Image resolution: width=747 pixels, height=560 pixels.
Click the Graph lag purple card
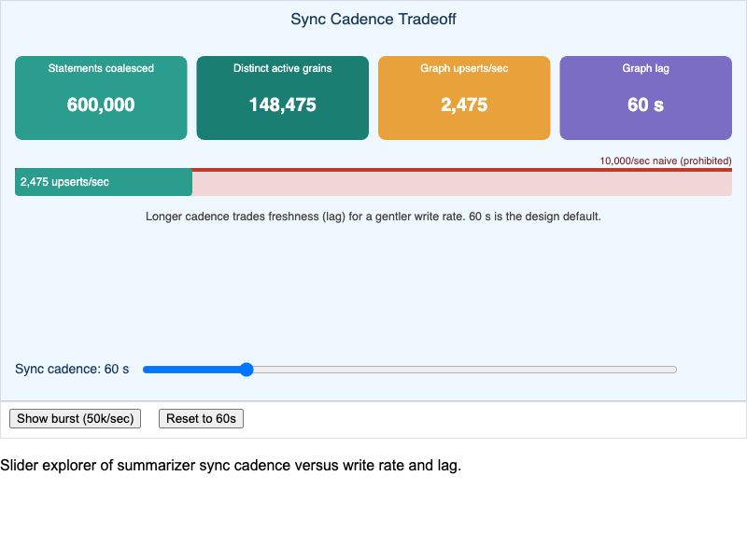[645, 98]
